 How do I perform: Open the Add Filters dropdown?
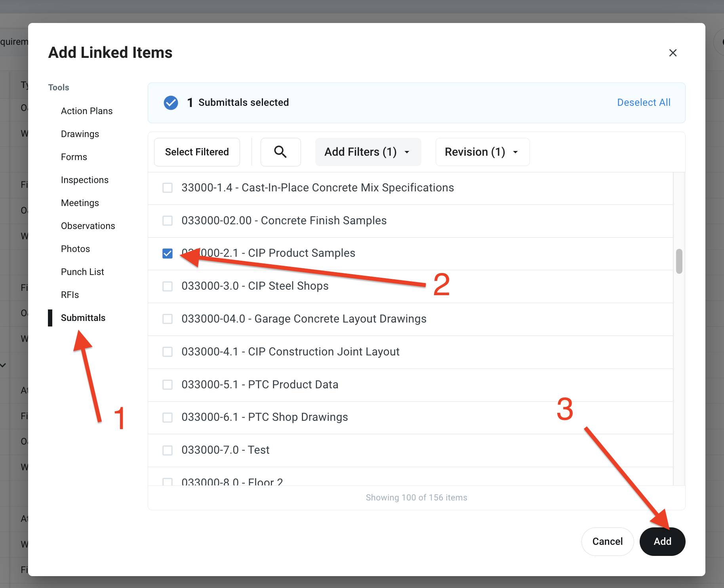[368, 152]
